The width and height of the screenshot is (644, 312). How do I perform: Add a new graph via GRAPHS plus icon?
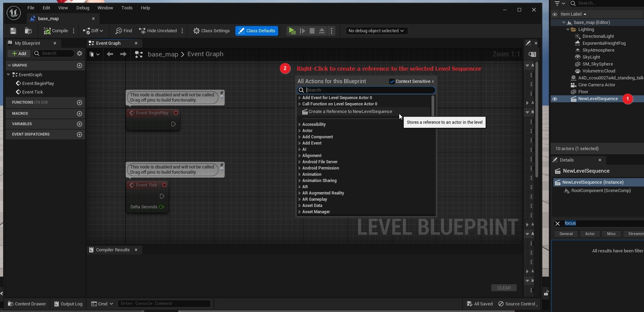(x=80, y=66)
